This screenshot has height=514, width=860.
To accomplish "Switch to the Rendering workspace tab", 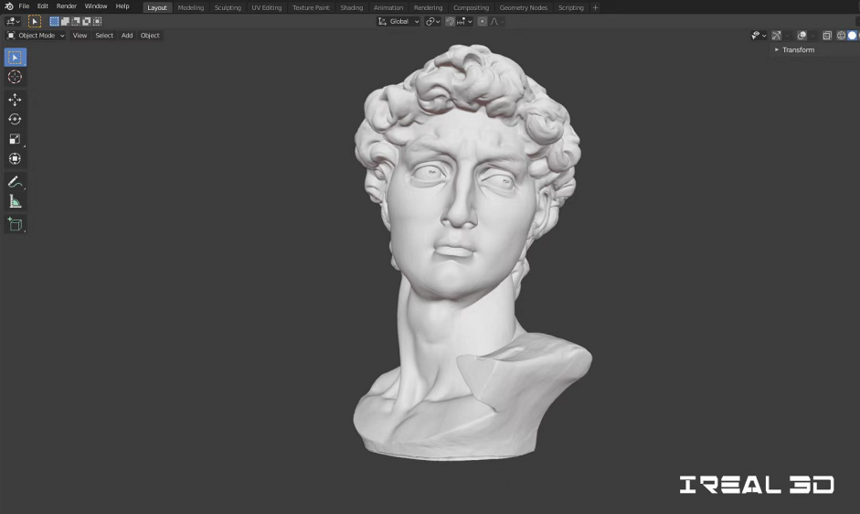I will tap(428, 8).
